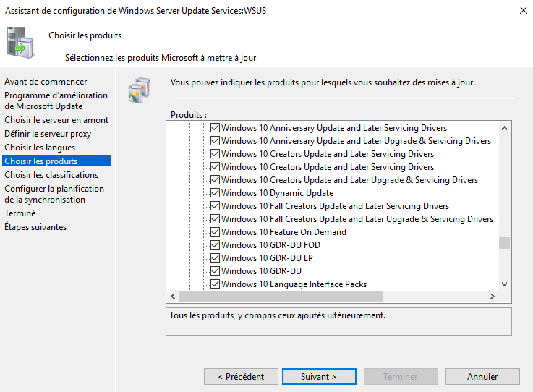Click the left arrow of the horizontal scrollbar
This screenshot has height=392, width=533.
[x=173, y=296]
